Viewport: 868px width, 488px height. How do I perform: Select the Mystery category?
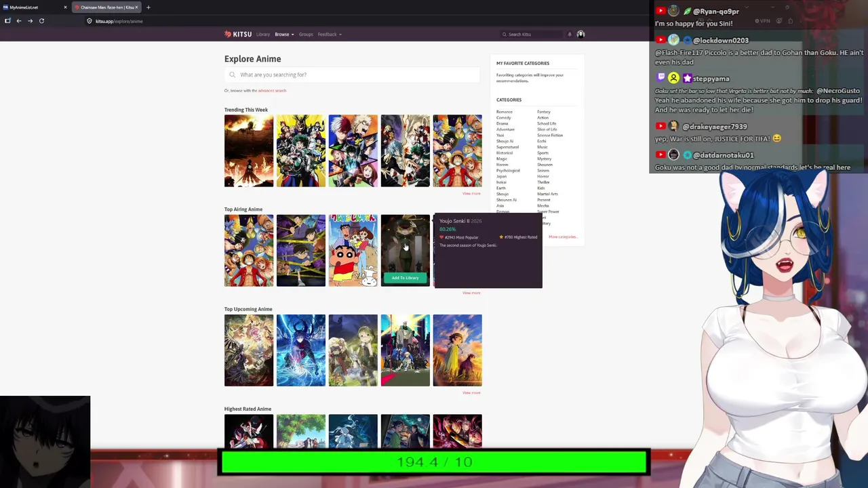click(545, 159)
